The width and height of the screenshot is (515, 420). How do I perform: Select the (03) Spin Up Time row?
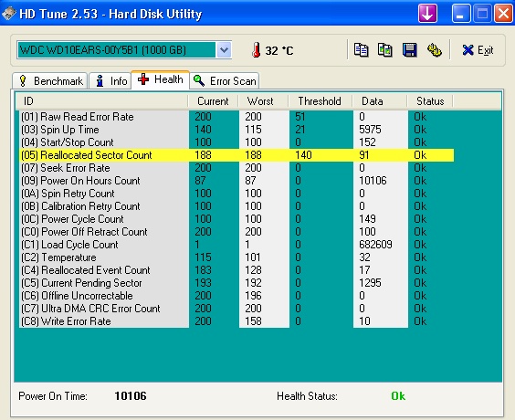pyautogui.click(x=236, y=130)
